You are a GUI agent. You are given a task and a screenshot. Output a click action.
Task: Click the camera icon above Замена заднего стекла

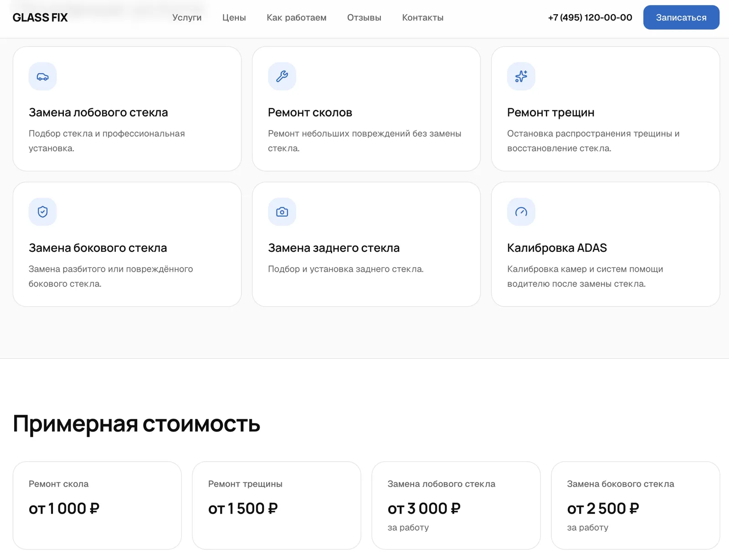tap(282, 212)
